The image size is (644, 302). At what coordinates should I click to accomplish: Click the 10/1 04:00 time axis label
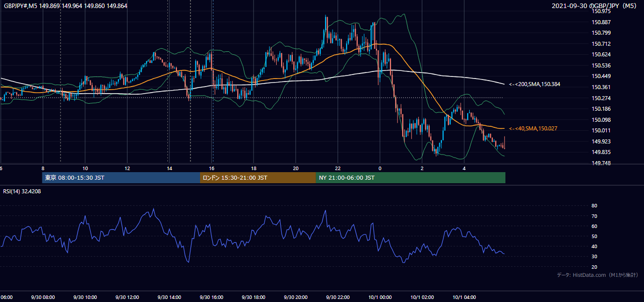(464, 297)
